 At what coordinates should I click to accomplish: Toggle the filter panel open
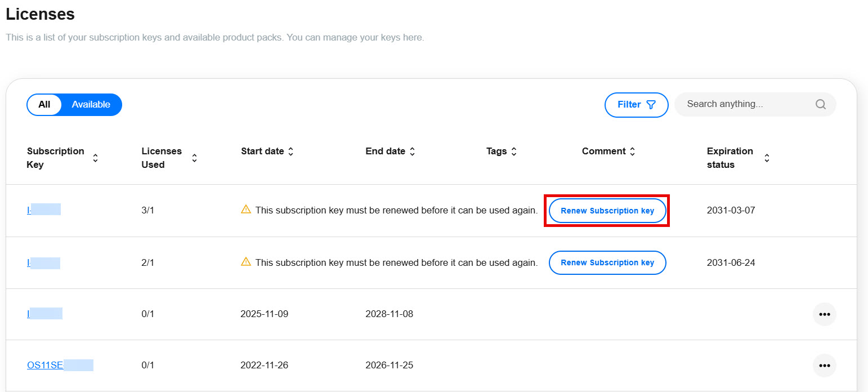tap(636, 105)
